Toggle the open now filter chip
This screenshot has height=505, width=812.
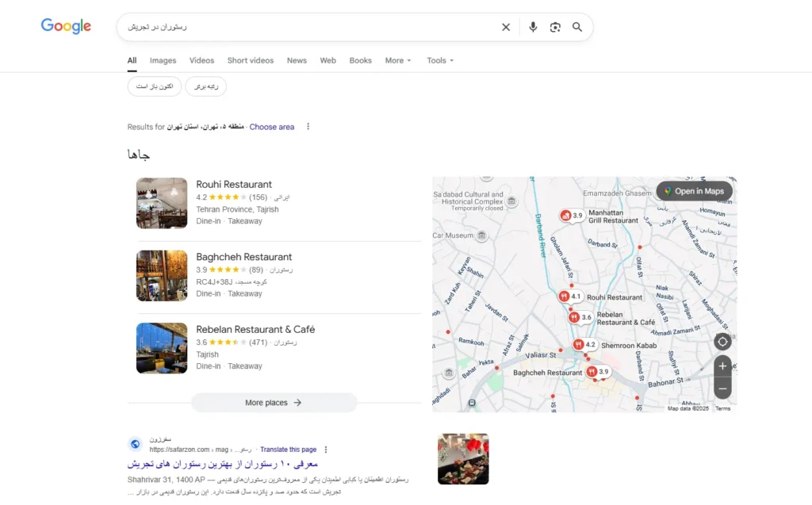[x=154, y=86]
